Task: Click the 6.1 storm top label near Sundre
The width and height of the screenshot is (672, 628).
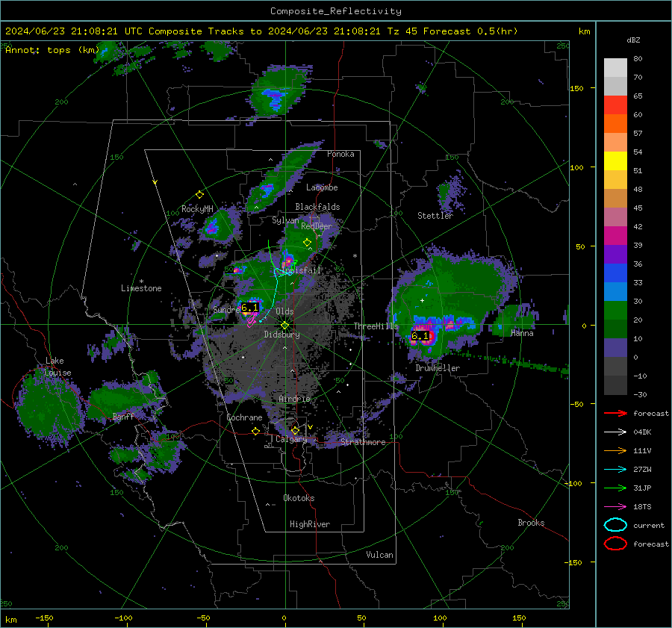Action: 250,308
